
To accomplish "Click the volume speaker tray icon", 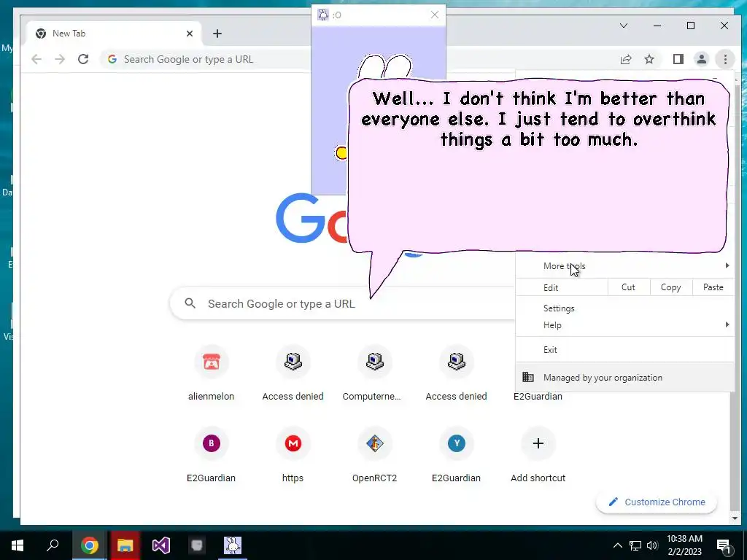I will pos(652,545).
